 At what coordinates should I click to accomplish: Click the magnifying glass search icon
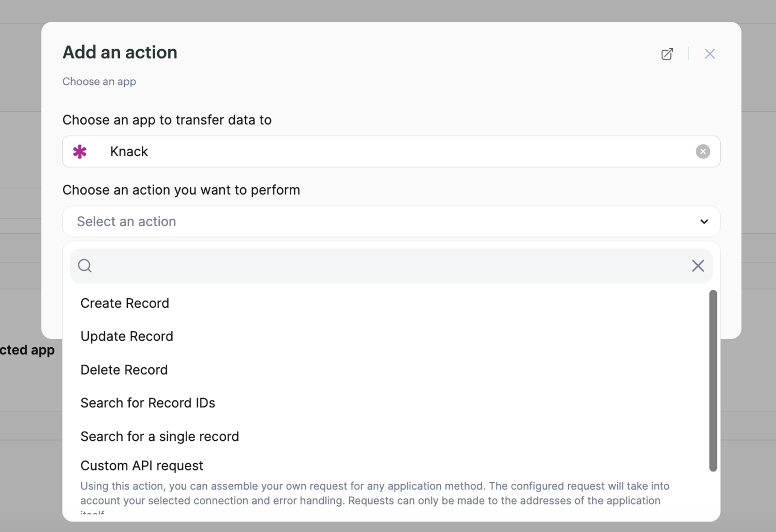(x=84, y=265)
